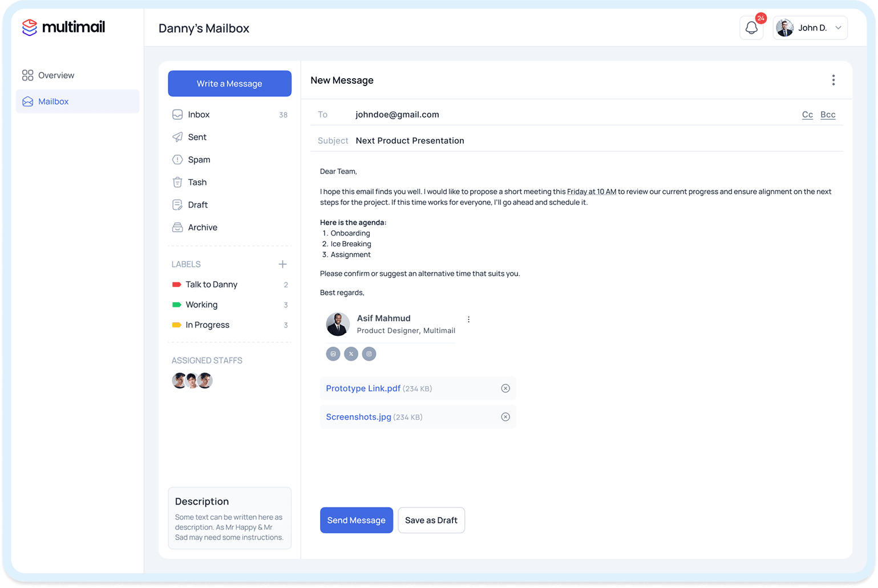Remove the Screenshots.jpg attachment
Image resolution: width=878 pixels, height=588 pixels.
click(505, 416)
